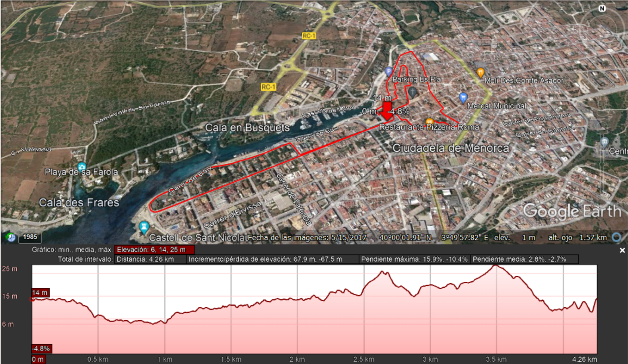Image resolution: width=628 pixels, height=364 pixels.
Task: Click the Playa de sa Farola camera icon
Action: click(82, 167)
